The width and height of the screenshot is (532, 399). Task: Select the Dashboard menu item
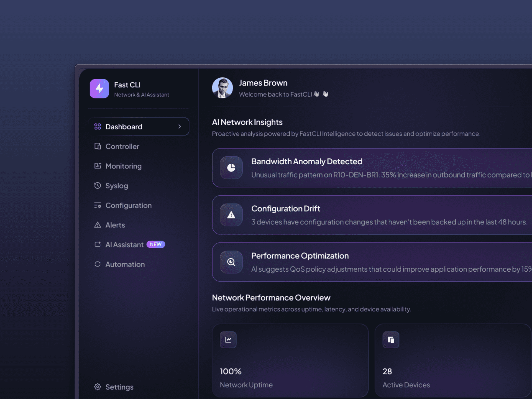pyautogui.click(x=124, y=127)
